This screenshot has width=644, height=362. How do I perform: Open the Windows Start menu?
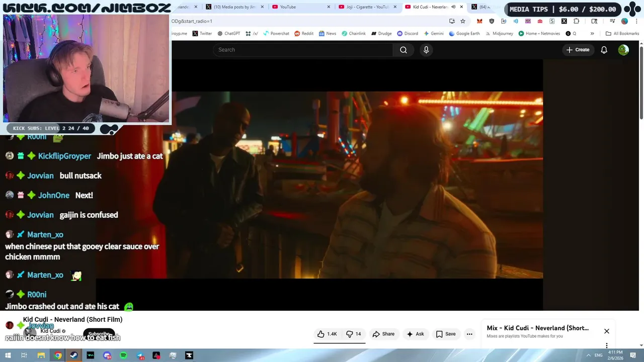coord(8,355)
